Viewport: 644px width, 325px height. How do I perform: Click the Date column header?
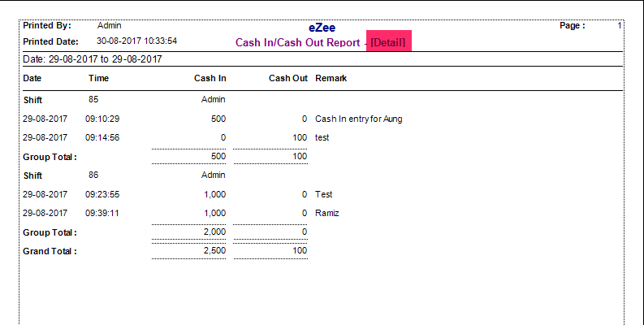(32, 78)
